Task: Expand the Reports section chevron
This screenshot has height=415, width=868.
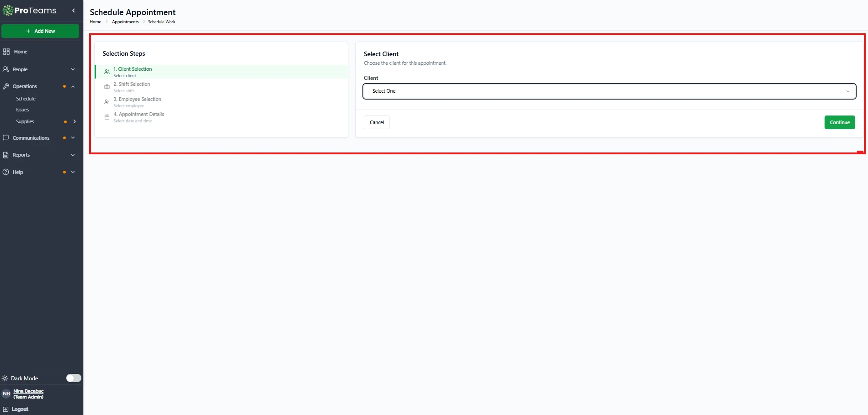Action: [x=73, y=155]
